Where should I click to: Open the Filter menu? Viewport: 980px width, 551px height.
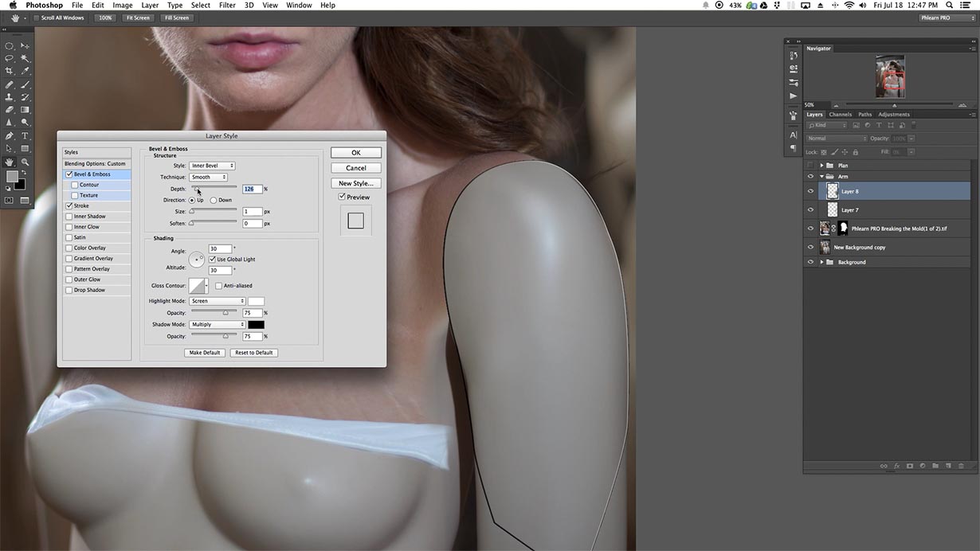pos(227,5)
